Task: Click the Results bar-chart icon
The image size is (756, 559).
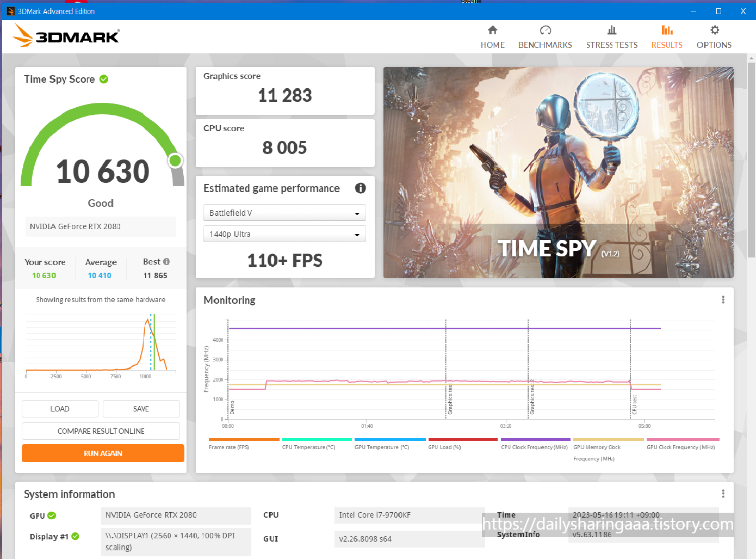Action: pos(667,30)
